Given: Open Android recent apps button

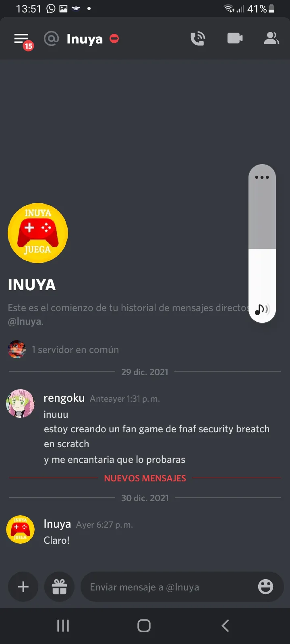Looking at the screenshot, I should coord(63,625).
